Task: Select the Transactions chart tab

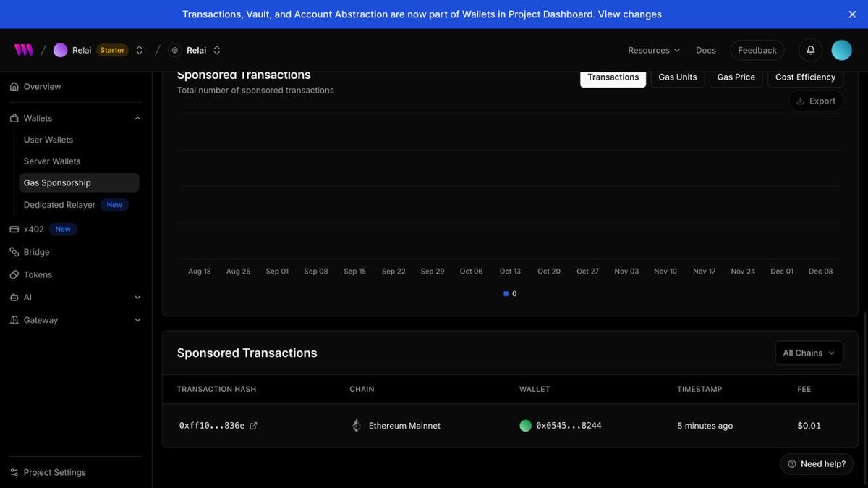Action: 613,77
